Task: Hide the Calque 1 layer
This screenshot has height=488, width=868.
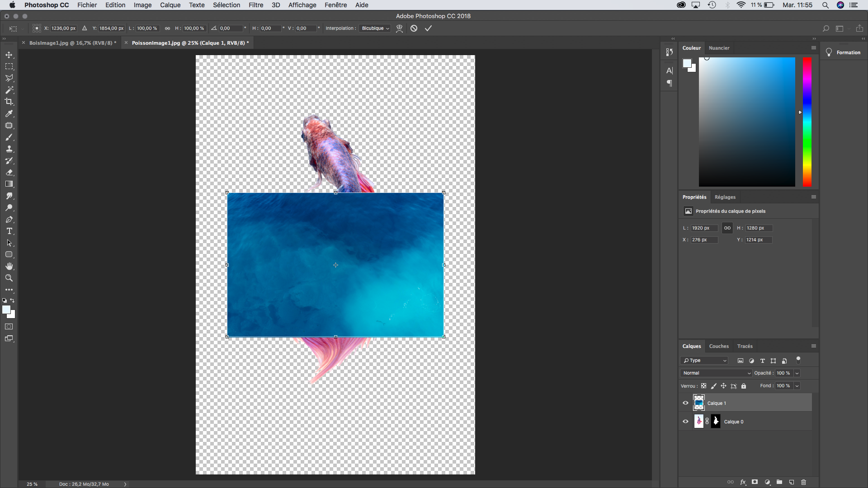Action: tap(685, 403)
